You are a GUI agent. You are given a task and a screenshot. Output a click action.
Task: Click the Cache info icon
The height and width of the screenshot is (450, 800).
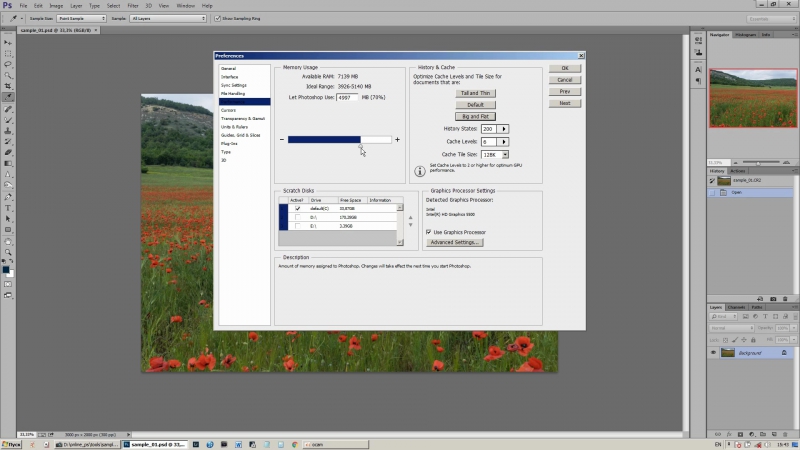419,171
